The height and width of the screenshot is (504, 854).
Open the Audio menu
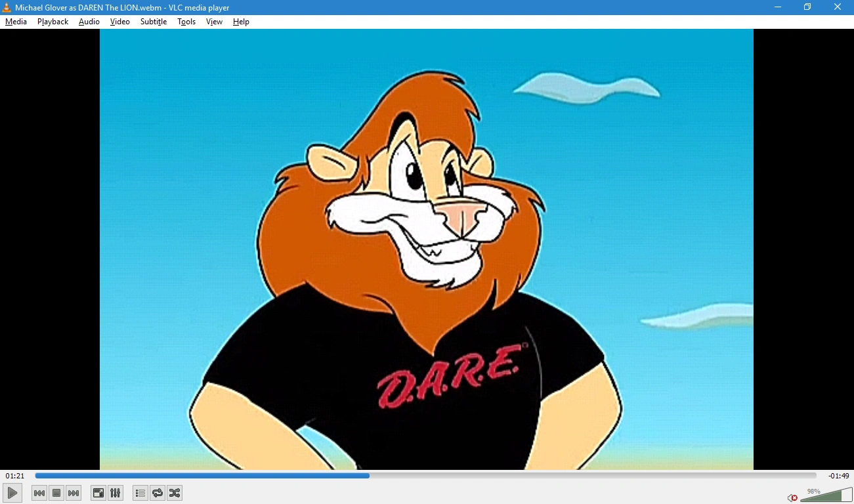point(89,22)
